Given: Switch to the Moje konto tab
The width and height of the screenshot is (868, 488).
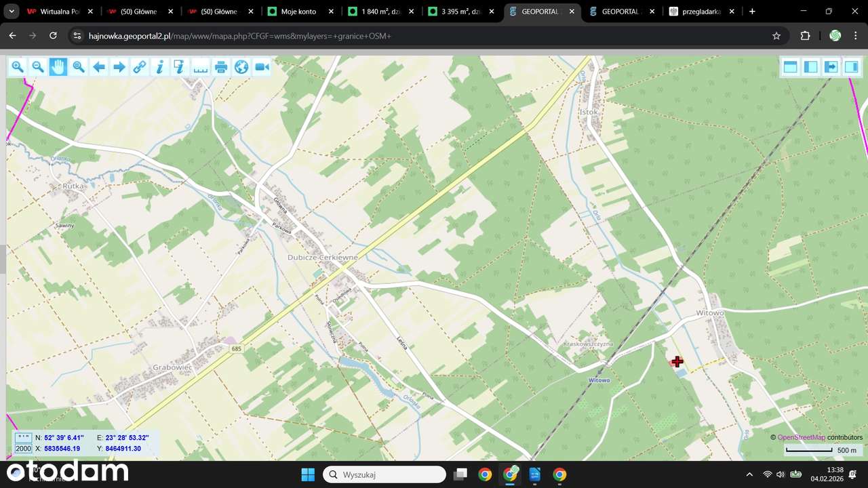Looking at the screenshot, I should point(298,12).
